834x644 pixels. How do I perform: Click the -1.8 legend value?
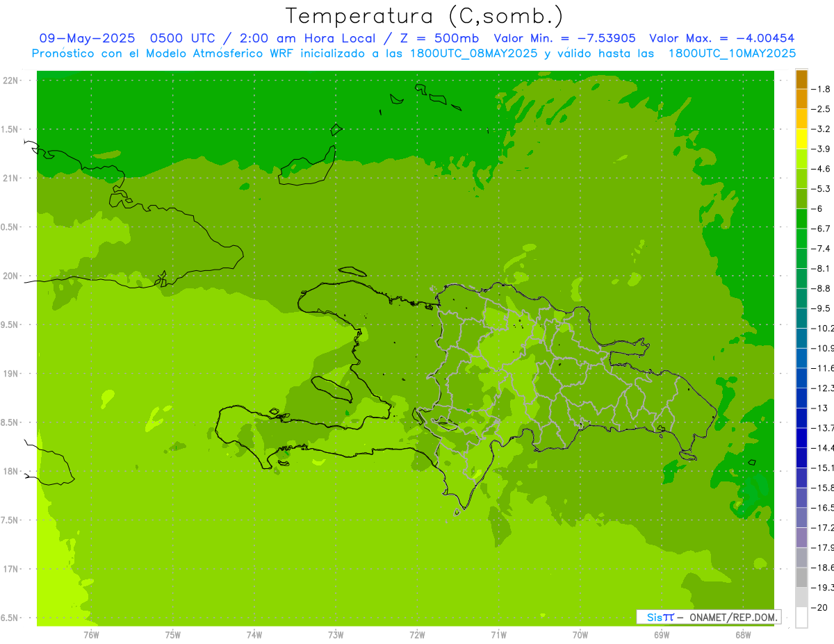click(x=821, y=89)
